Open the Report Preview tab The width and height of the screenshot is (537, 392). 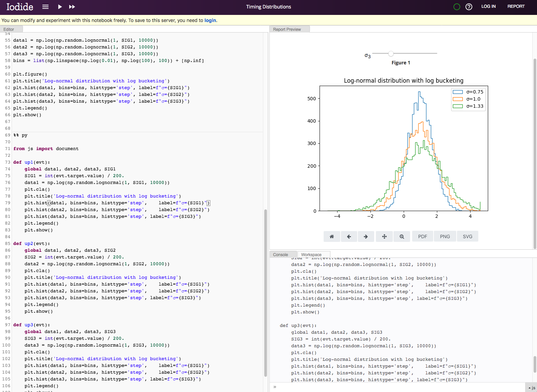(x=287, y=29)
